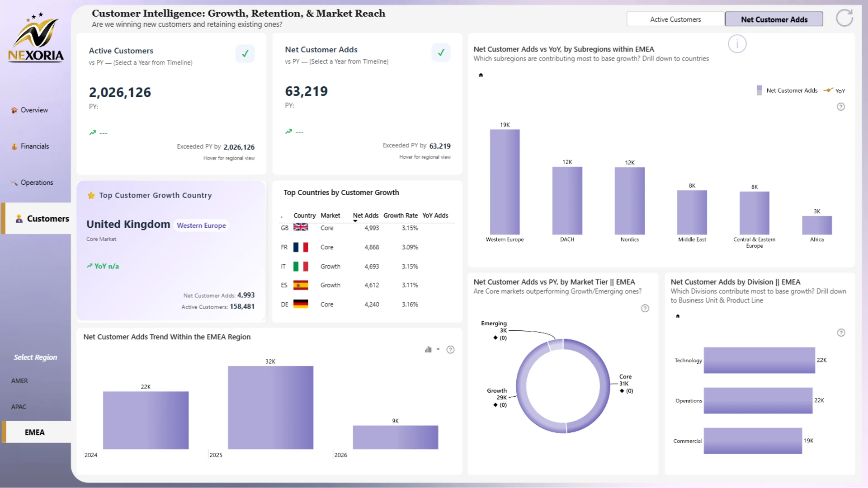Click the Nexoria logo
Image resolution: width=868 pixels, height=488 pixels.
tap(36, 38)
